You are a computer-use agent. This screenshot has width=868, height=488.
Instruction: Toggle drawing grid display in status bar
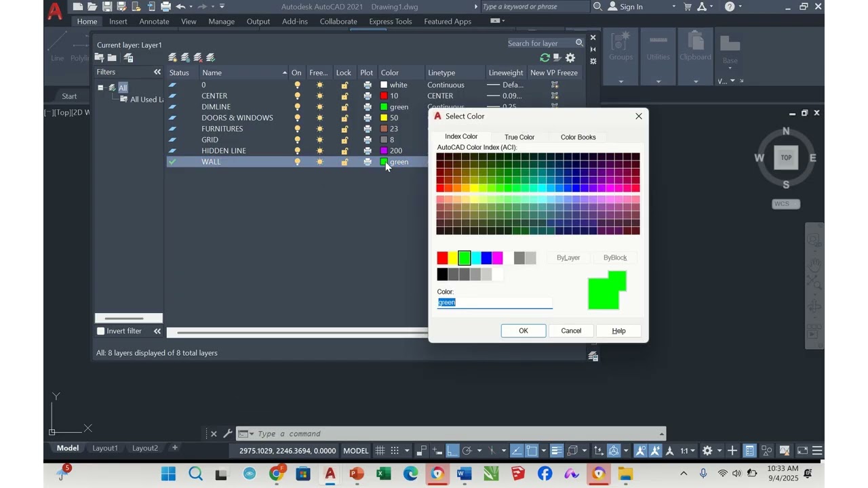click(380, 451)
